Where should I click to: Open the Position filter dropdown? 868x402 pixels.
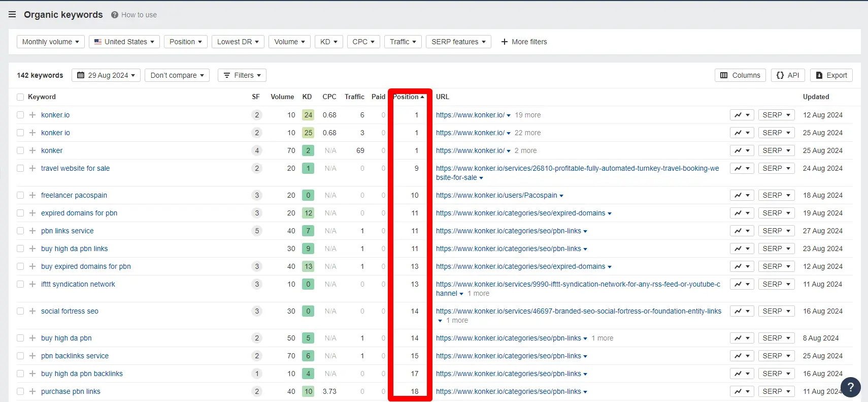(x=186, y=42)
